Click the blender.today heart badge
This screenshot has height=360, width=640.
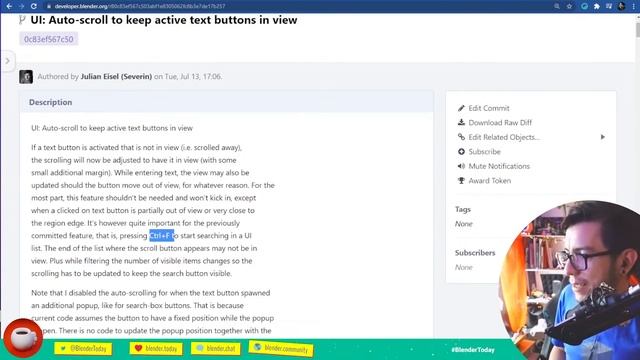point(156,348)
